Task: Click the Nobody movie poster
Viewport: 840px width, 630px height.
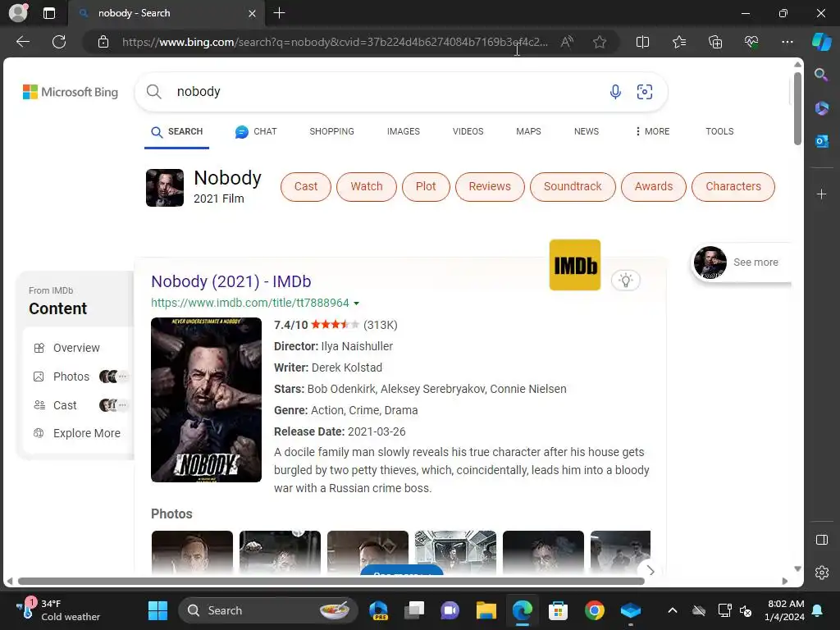Action: (x=206, y=399)
